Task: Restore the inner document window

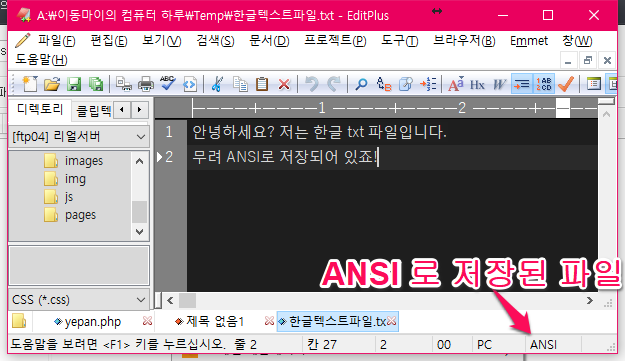Action: coord(588,61)
